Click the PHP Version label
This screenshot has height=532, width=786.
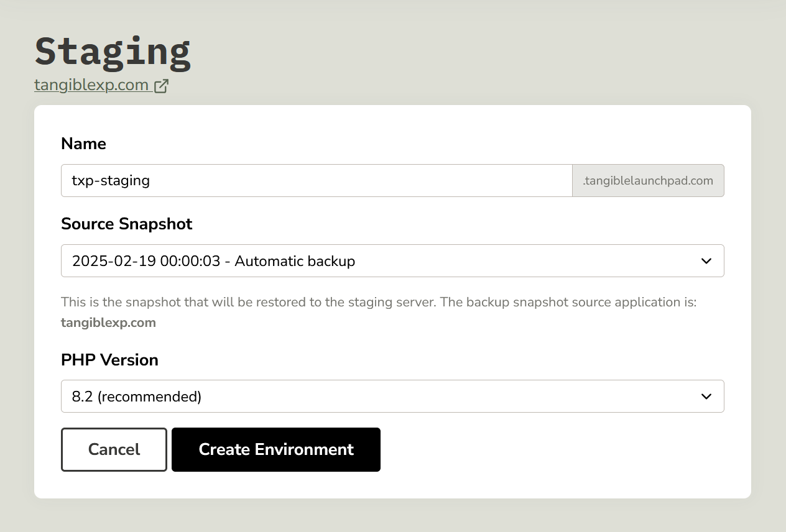click(109, 360)
